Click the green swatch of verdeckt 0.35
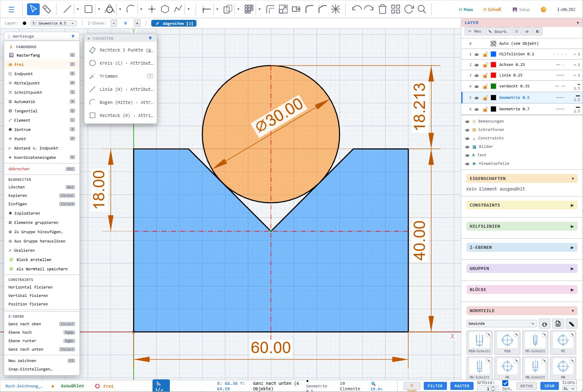 coord(493,86)
